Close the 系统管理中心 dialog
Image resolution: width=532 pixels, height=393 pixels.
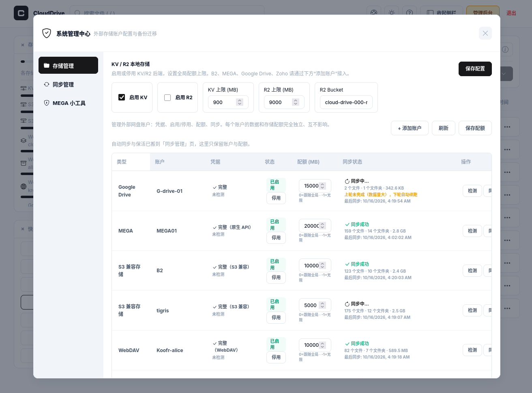pyautogui.click(x=485, y=33)
